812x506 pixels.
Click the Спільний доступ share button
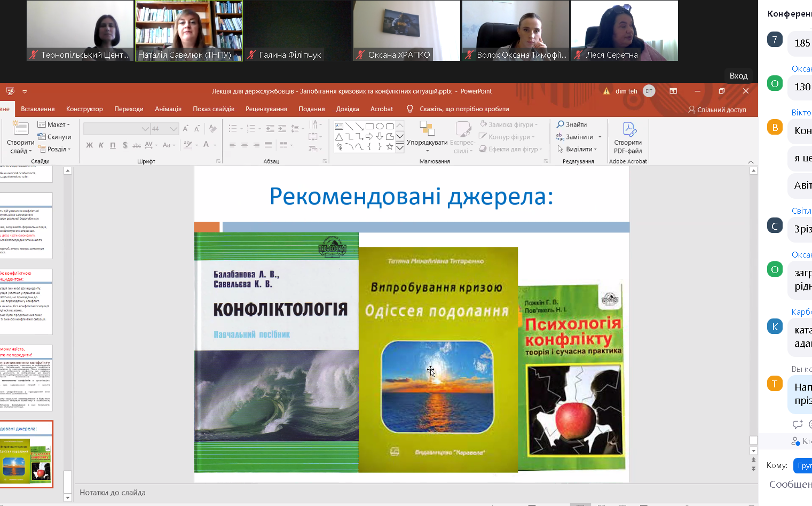pos(717,110)
